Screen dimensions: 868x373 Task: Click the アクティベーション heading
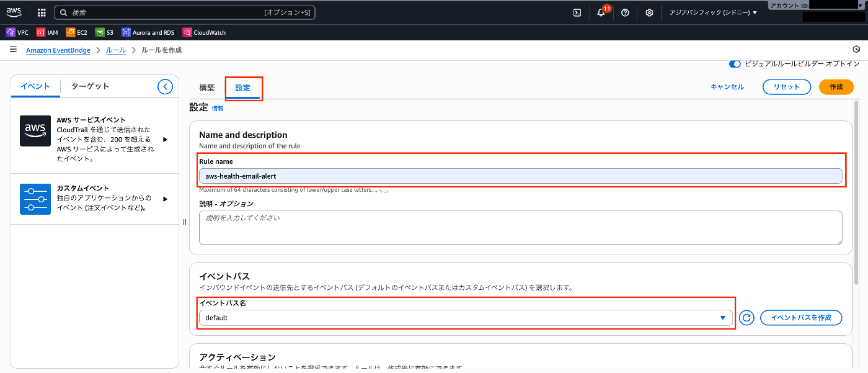pyautogui.click(x=237, y=357)
